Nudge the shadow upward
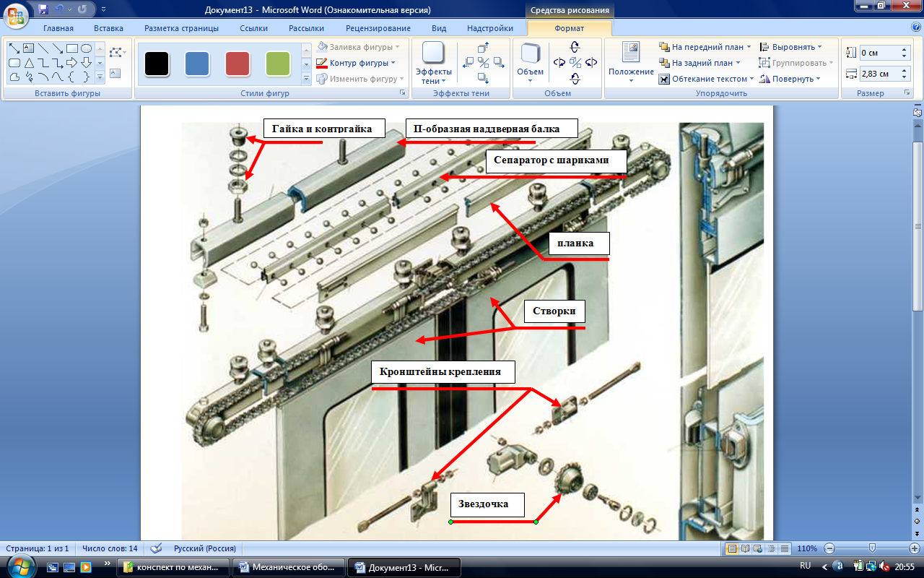924x578 pixels. (483, 48)
